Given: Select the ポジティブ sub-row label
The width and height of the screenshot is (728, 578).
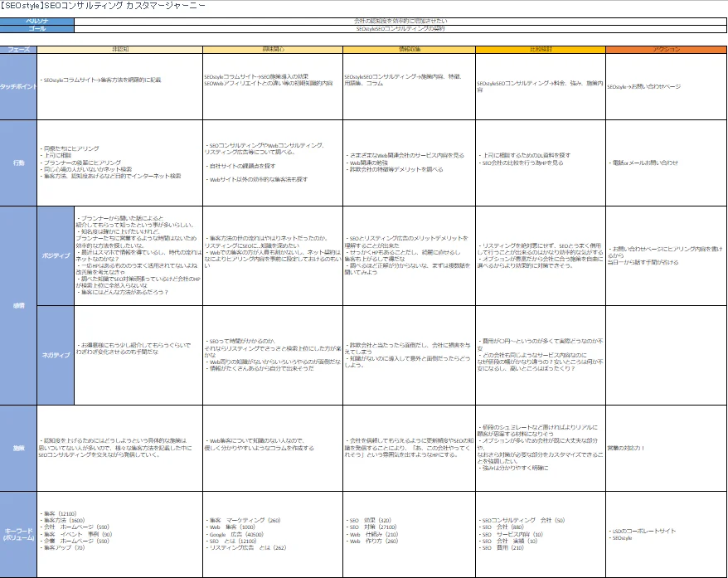Looking at the screenshot, I should pos(56,255).
